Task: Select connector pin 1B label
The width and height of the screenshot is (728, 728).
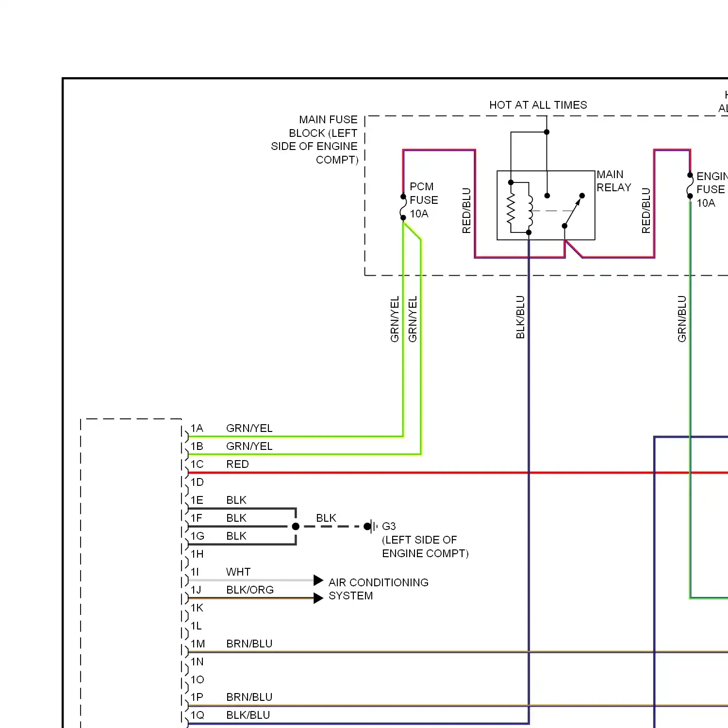Action: point(197,446)
